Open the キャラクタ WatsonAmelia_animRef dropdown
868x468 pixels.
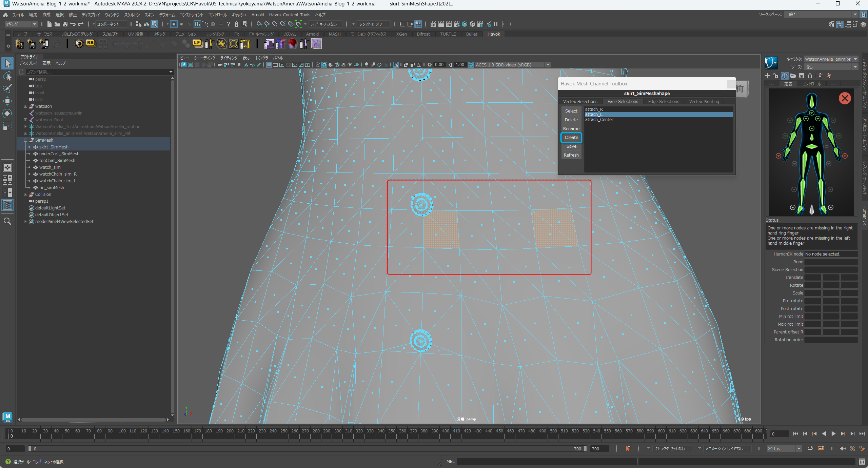point(831,59)
